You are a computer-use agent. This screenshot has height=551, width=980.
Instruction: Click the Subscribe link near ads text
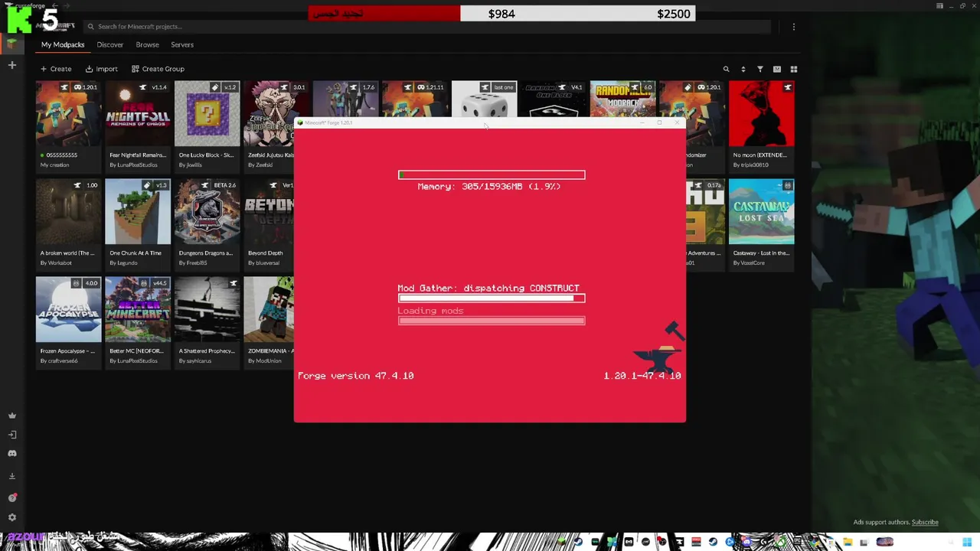coord(925,522)
